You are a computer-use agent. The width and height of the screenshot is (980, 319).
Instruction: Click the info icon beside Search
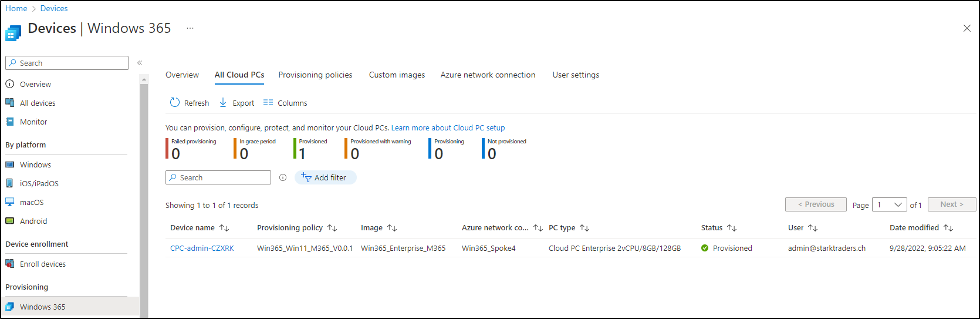tap(283, 177)
